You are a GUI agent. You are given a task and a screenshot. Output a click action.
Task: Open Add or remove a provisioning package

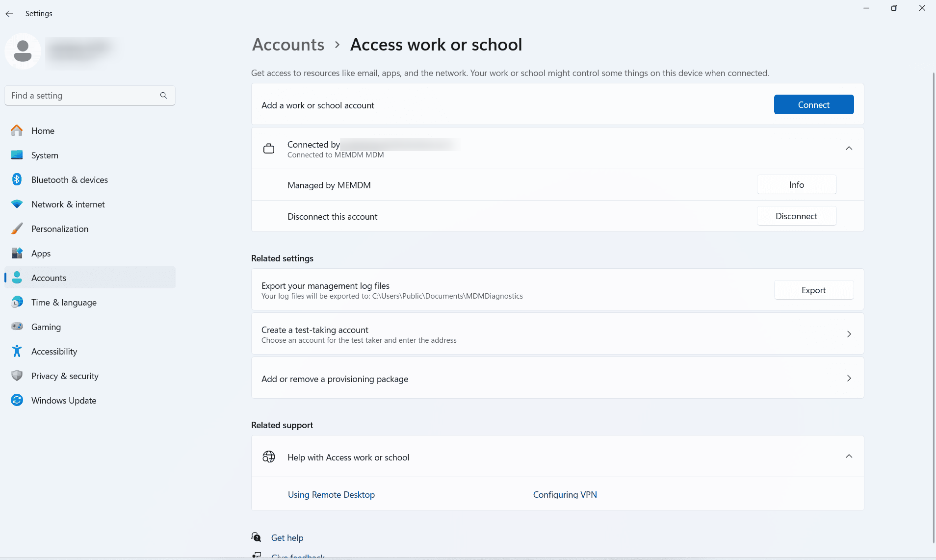[x=557, y=378]
